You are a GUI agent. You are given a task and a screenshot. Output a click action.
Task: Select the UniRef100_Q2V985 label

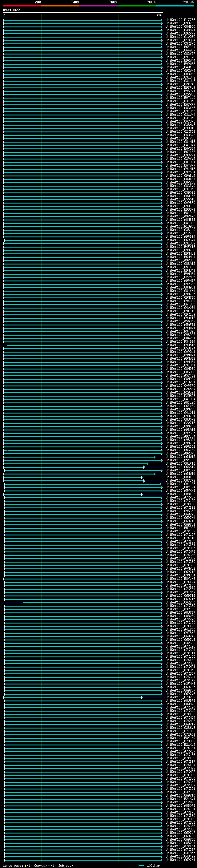tap(180, 94)
